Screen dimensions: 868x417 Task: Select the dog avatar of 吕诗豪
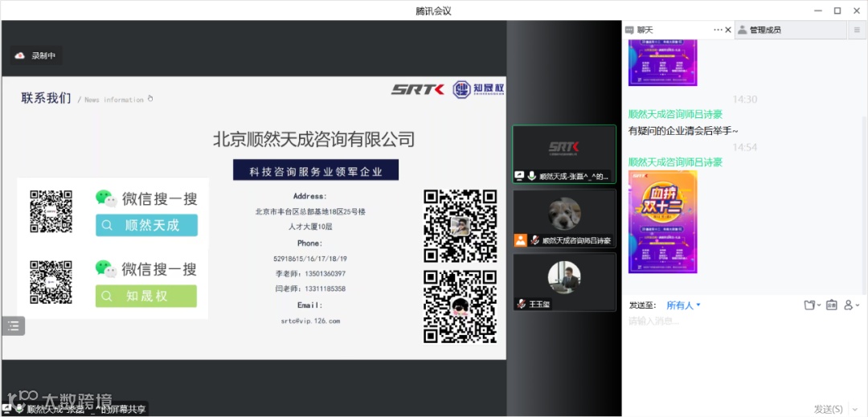565,214
